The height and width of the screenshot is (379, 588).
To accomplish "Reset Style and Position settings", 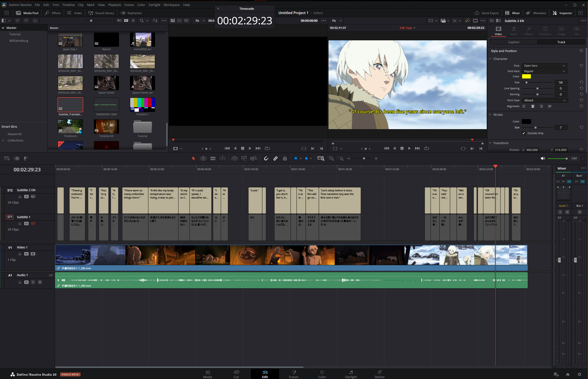I will tap(581, 51).
